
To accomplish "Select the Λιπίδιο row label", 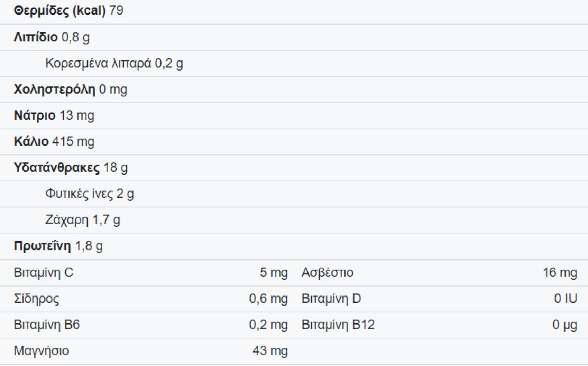I will point(36,37).
